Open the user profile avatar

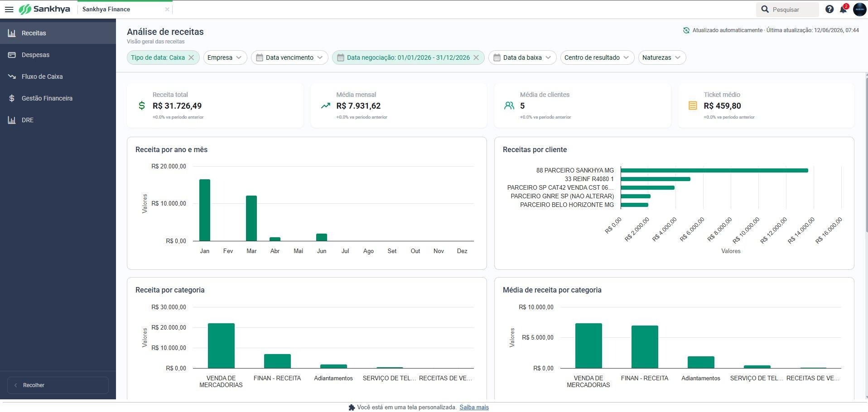click(859, 10)
